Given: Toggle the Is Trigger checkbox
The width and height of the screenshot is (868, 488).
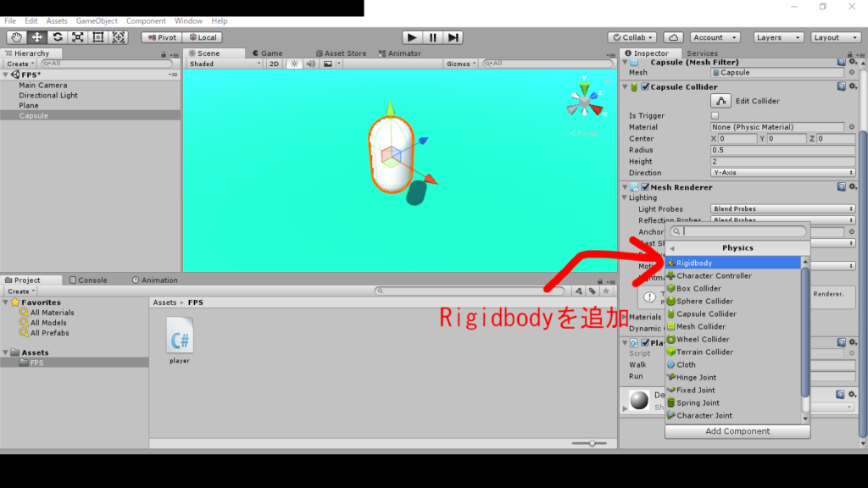Looking at the screenshot, I should click(715, 116).
